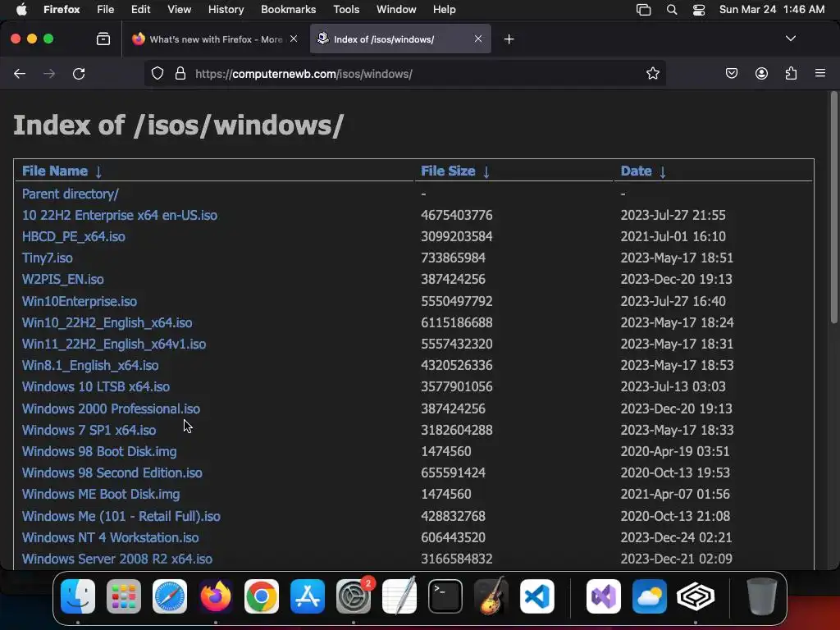Click Windows 2000 Professional.iso link

(x=111, y=409)
